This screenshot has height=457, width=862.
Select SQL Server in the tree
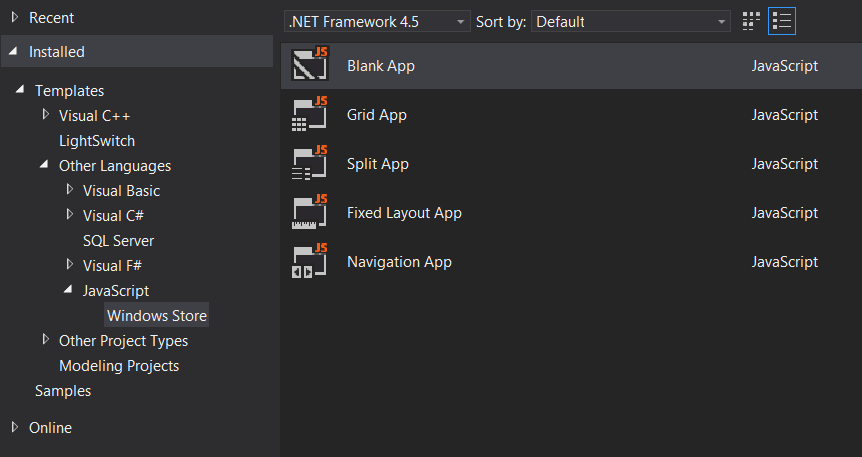pos(118,241)
